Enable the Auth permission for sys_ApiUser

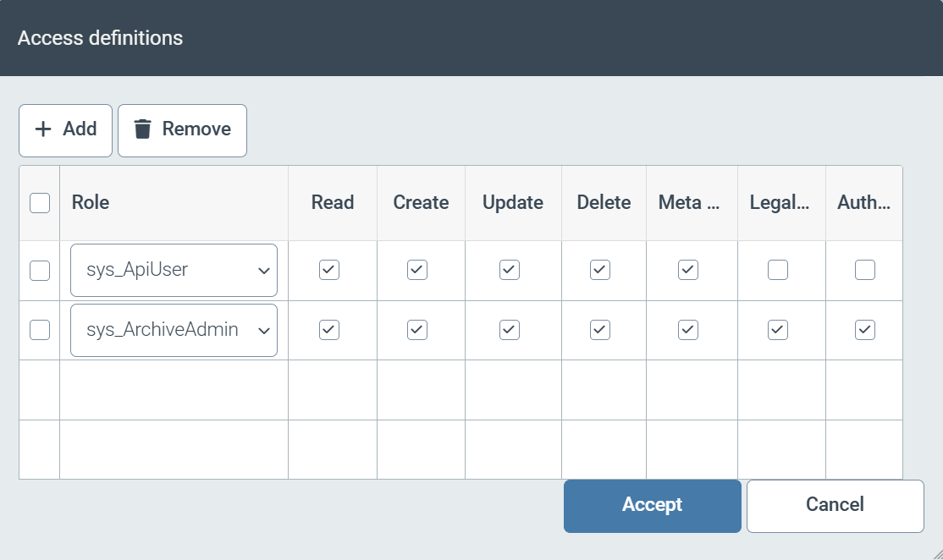pyautogui.click(x=864, y=270)
